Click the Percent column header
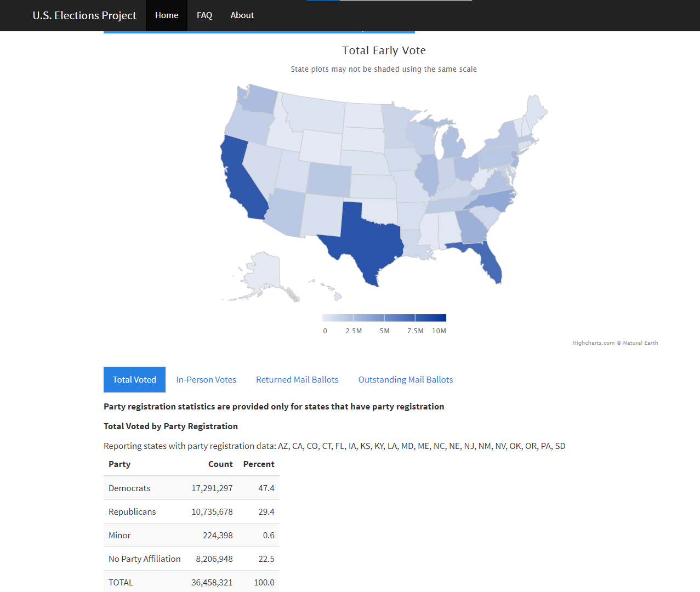 pyautogui.click(x=259, y=464)
